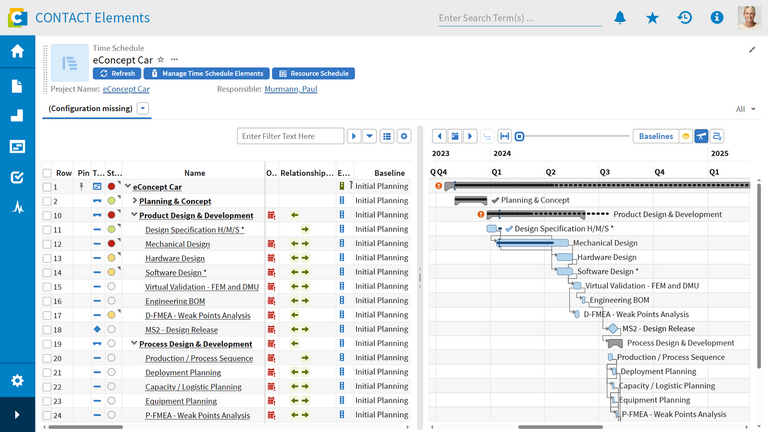Fit timeline to width icon
Viewport: 768px width, 432px height.
tap(504, 136)
